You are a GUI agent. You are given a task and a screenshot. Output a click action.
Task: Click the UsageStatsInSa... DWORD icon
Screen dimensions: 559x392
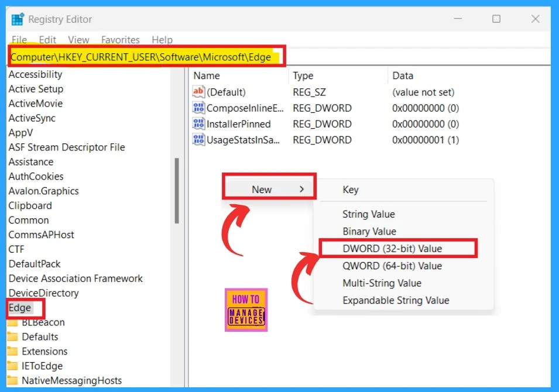[x=198, y=139]
